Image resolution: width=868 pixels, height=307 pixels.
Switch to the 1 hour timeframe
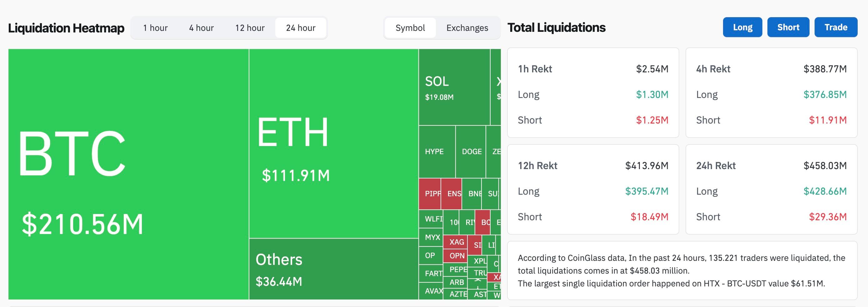[156, 28]
